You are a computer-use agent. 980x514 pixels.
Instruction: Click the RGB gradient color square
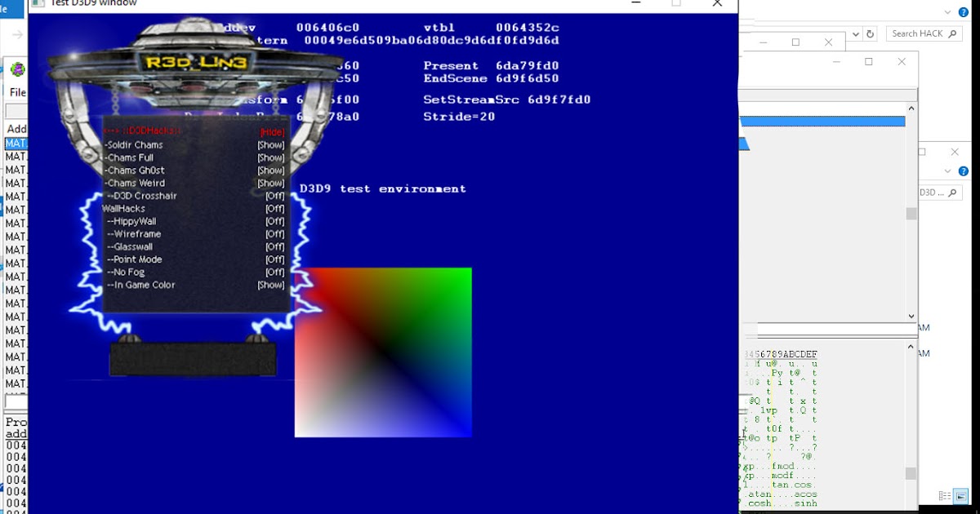click(x=382, y=351)
